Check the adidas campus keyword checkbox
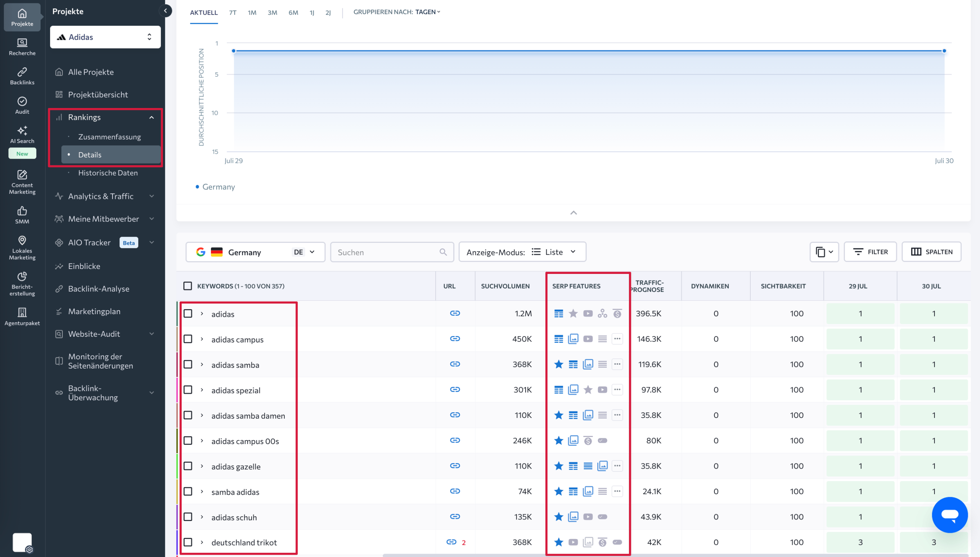Image resolution: width=980 pixels, height=557 pixels. (188, 339)
